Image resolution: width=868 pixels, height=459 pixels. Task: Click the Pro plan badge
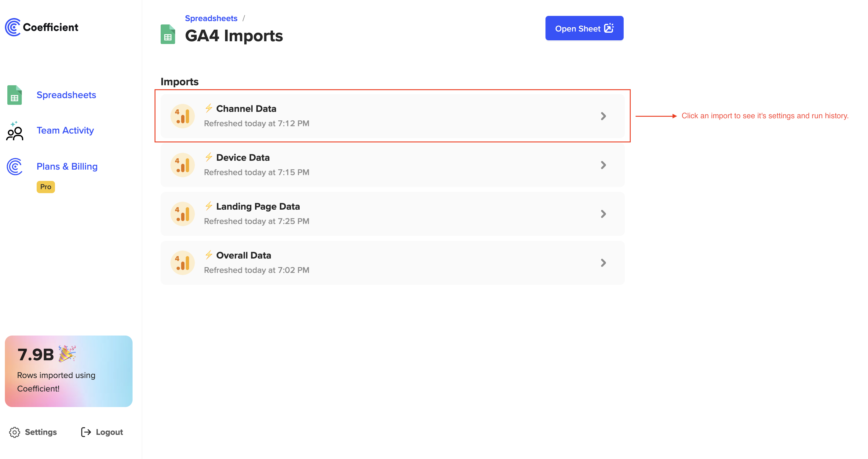click(46, 187)
